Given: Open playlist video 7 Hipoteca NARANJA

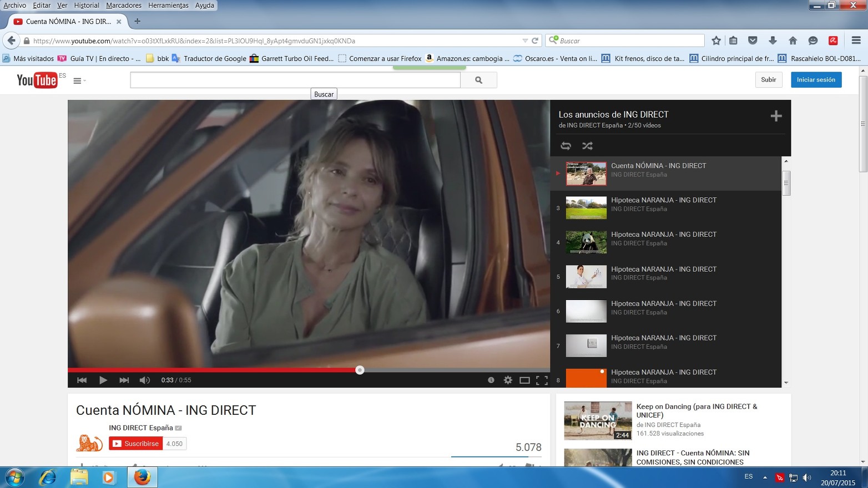Looking at the screenshot, I should 665,345.
